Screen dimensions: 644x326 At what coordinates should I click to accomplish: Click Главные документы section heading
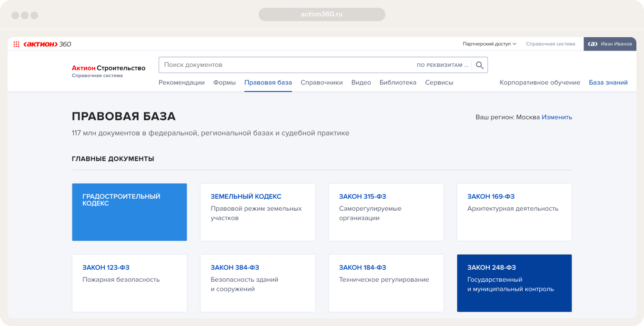point(113,159)
